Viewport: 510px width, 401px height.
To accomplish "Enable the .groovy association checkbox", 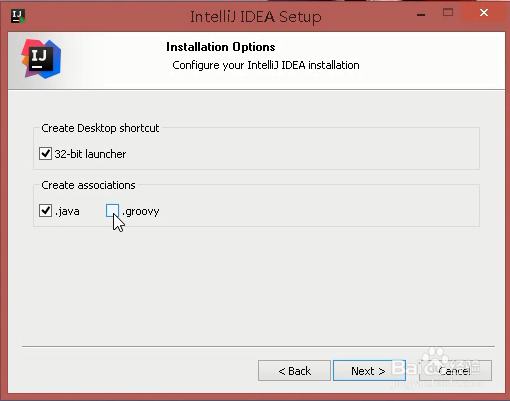I will [112, 211].
